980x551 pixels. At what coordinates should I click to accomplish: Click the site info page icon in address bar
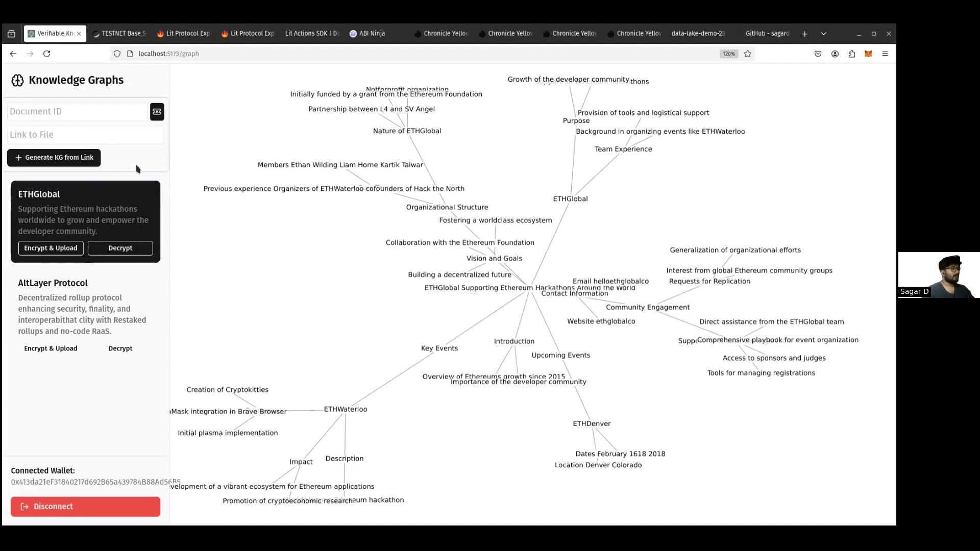pyautogui.click(x=130, y=54)
